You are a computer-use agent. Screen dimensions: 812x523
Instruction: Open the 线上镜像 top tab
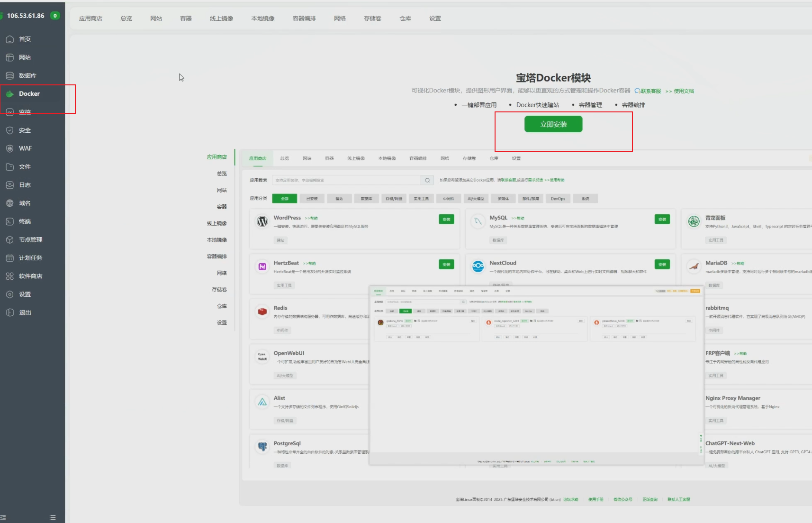(221, 18)
